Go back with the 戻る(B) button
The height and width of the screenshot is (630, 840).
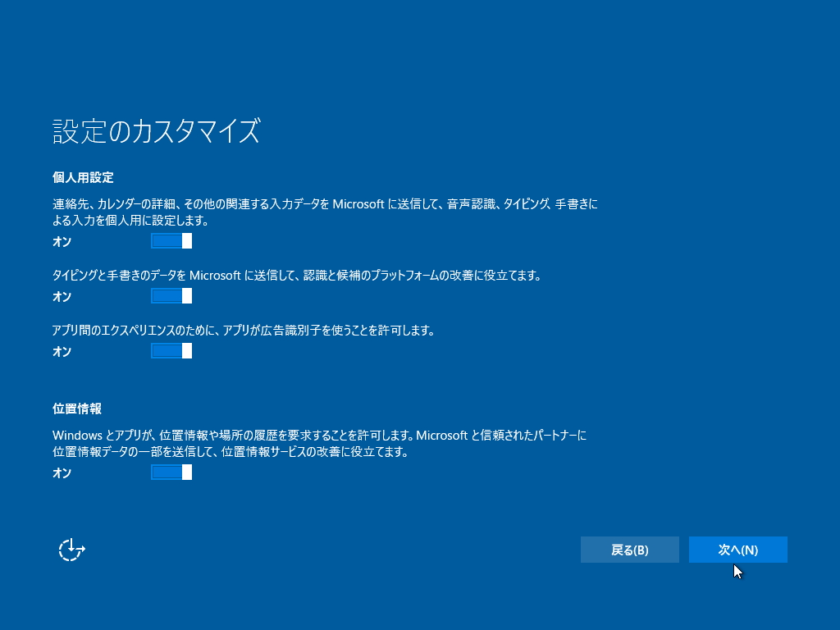629,550
